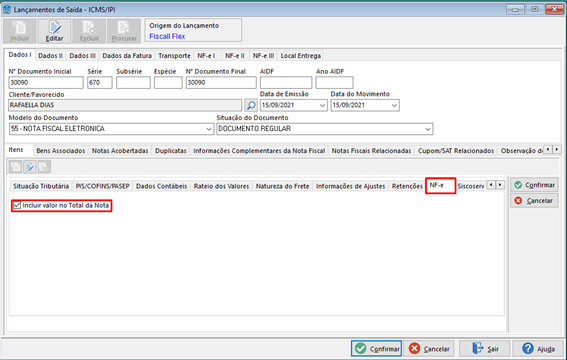Click the delete item icon in Itens toolbar
Image resolution: width=567 pixels, height=360 pixels.
click(44, 167)
